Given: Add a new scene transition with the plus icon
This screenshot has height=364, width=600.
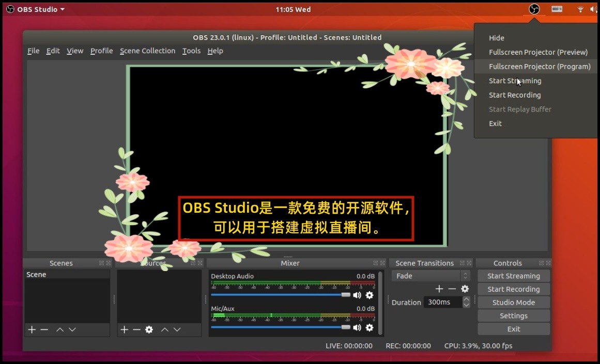Looking at the screenshot, I should pyautogui.click(x=439, y=289).
